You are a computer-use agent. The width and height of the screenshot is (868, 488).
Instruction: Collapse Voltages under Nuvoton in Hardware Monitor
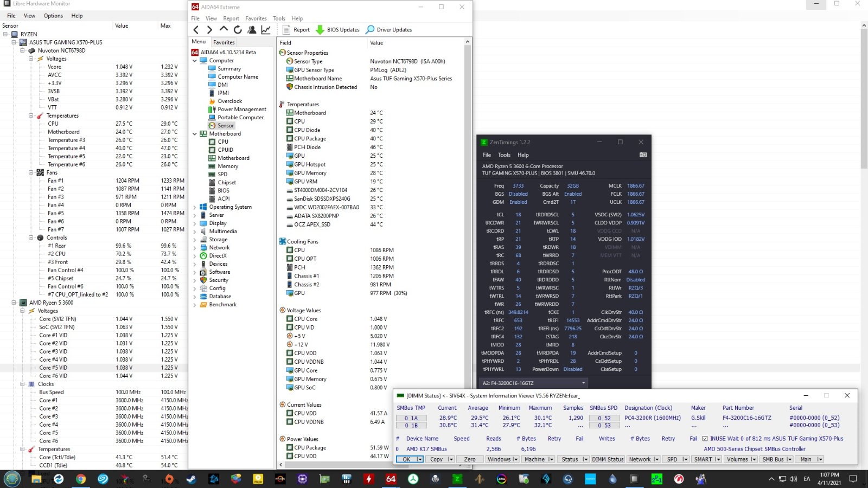click(x=31, y=59)
